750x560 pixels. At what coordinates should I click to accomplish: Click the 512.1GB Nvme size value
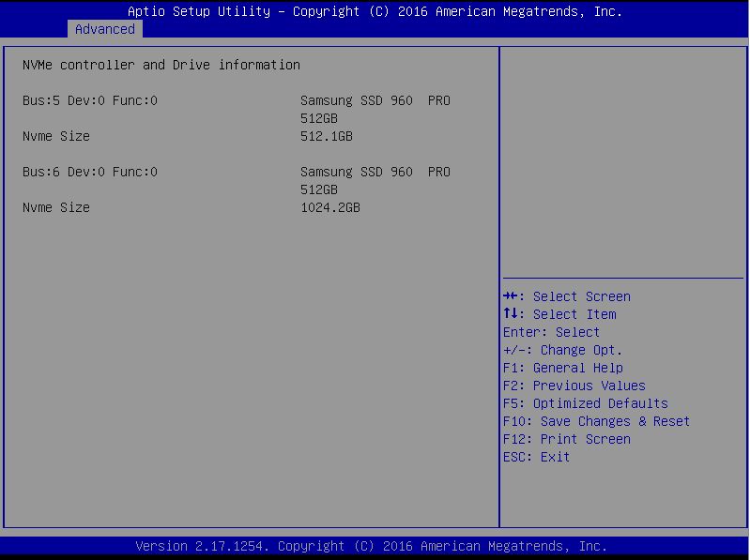pyautogui.click(x=327, y=137)
